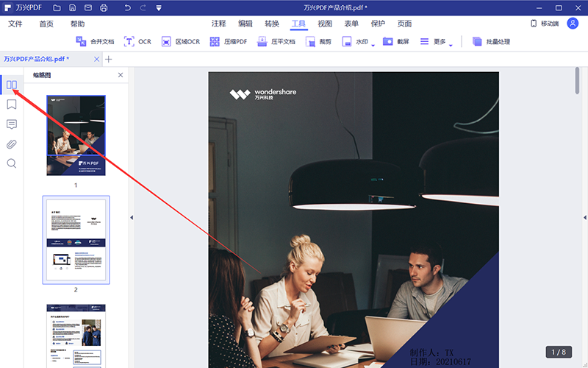This screenshot has width=588, height=368.
Task: Switch to the 视图 tab
Action: 325,24
